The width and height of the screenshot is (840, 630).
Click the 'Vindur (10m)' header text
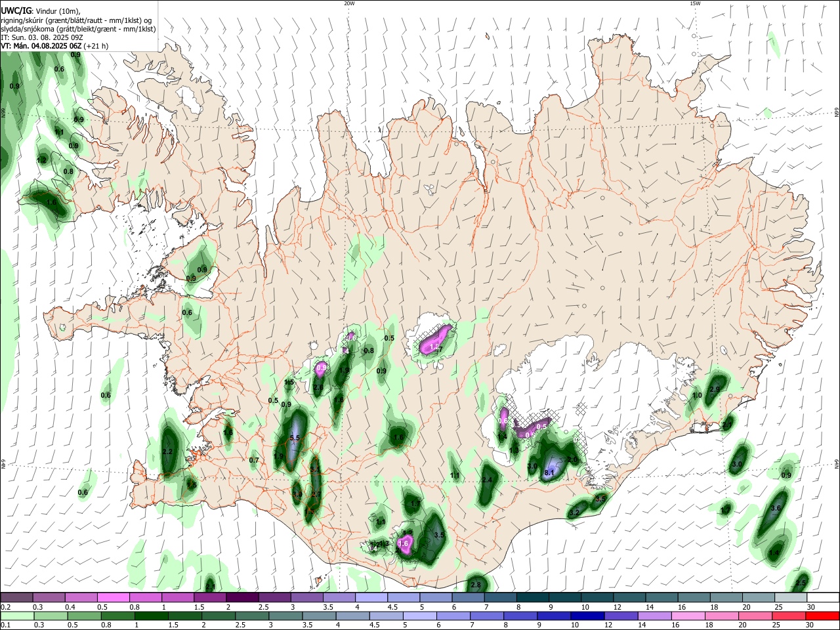(x=58, y=11)
